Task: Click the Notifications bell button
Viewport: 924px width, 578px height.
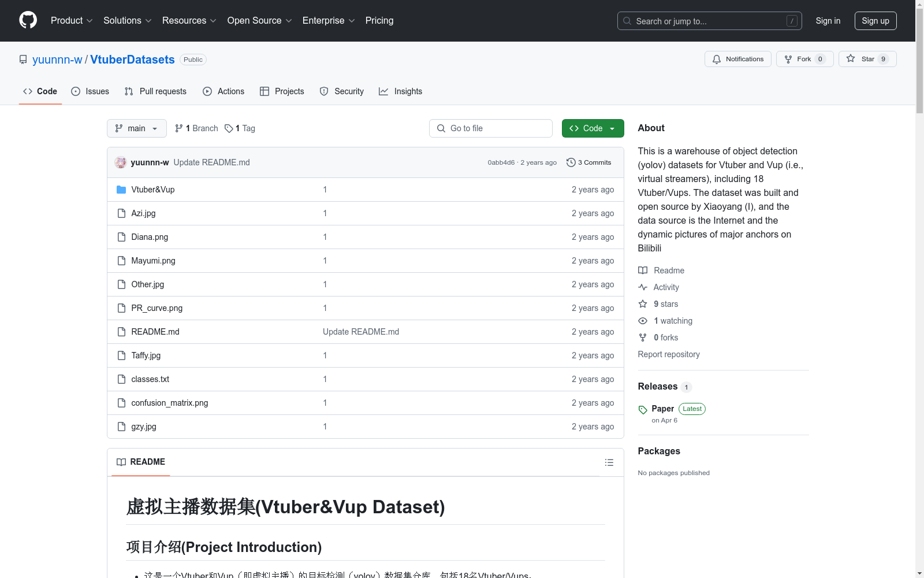Action: coord(737,59)
